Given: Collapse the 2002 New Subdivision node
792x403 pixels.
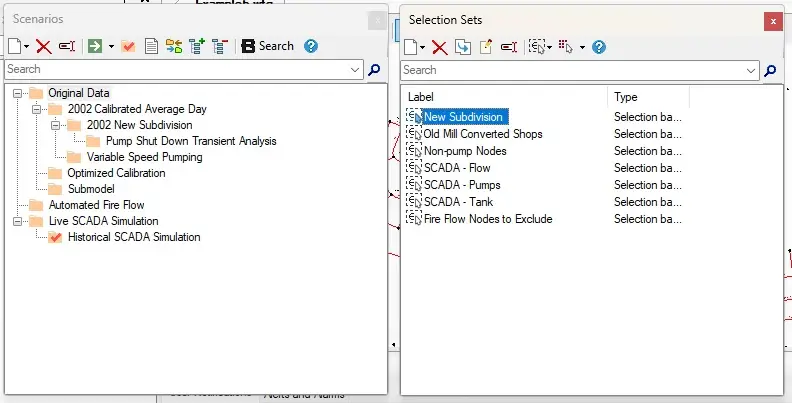Looking at the screenshot, I should (55, 125).
